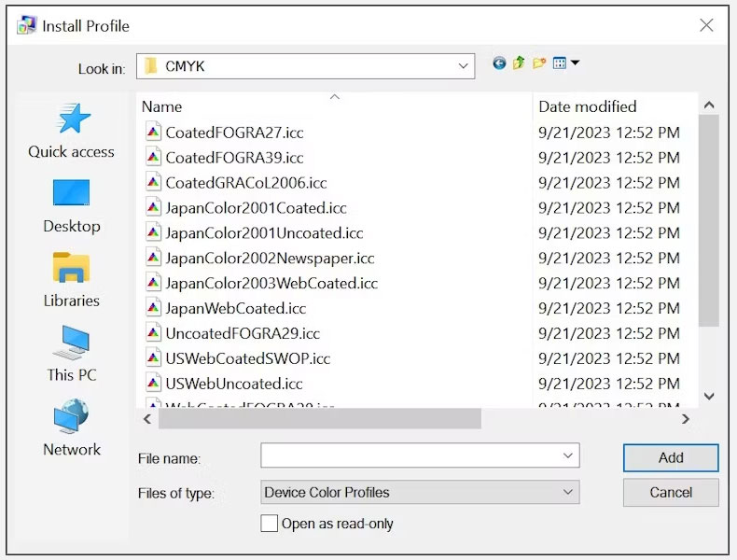Select file name CoatedFOGRA27.icc text
The width and height of the screenshot is (737, 560).
(234, 133)
